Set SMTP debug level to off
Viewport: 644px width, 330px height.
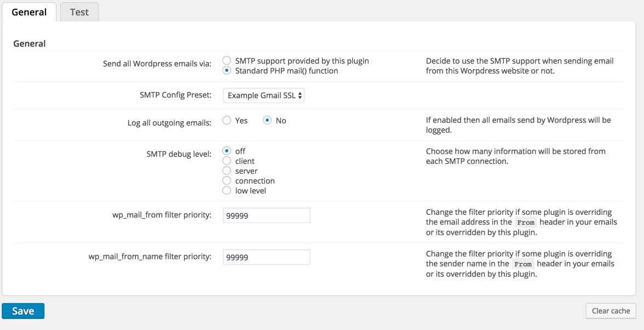(x=227, y=151)
